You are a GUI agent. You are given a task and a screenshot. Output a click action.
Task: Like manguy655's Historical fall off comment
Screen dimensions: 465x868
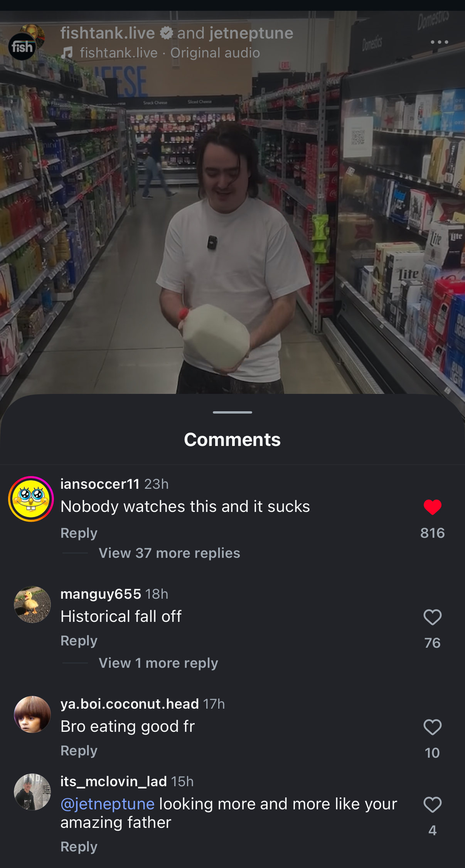432,617
